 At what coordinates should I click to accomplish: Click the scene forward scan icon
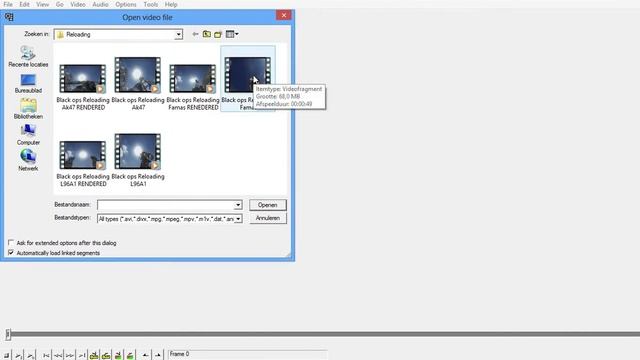point(130,356)
